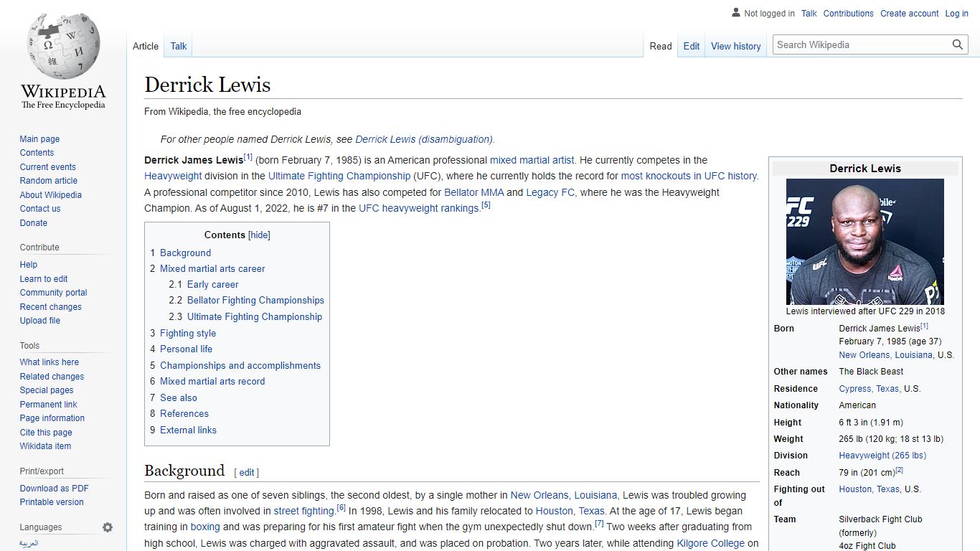Viewport: 980px width, 551px height.
Task: Open Contributions link at top
Action: (849, 14)
